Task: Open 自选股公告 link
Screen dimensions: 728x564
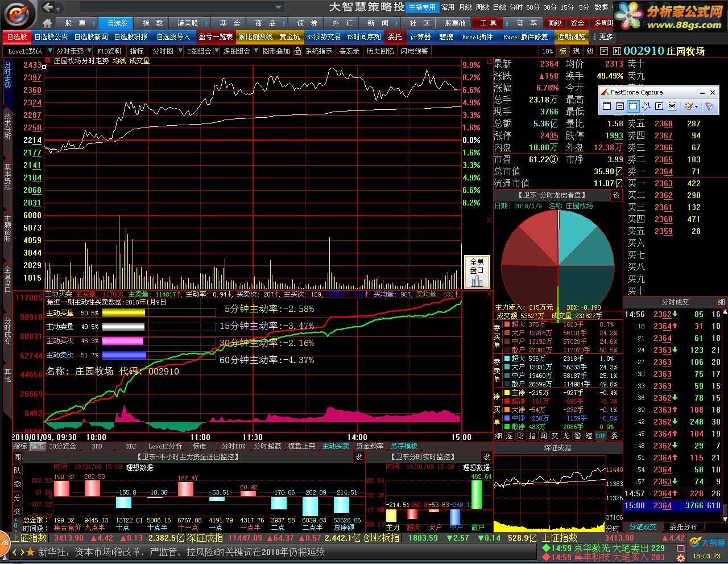Action: [51, 36]
